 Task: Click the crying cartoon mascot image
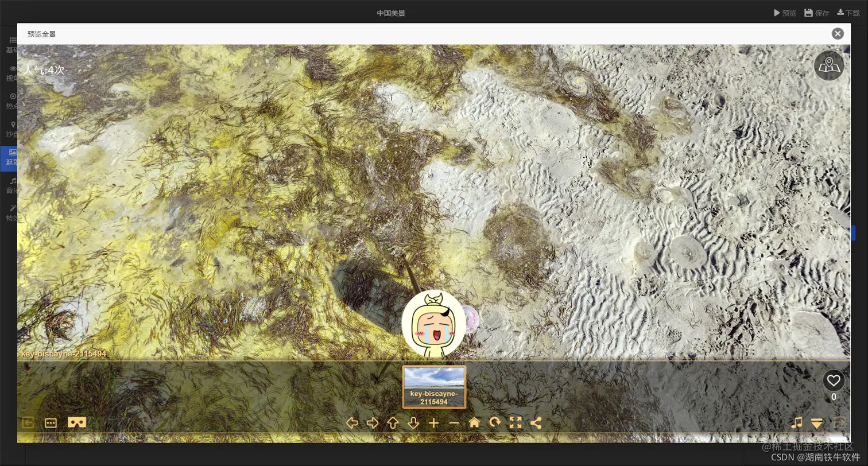coord(434,324)
